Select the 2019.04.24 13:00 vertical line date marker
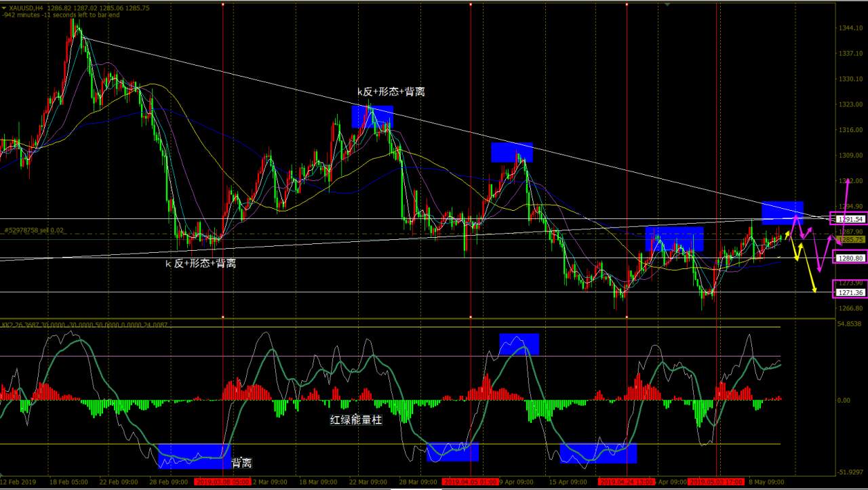The image size is (868, 490). pos(627,482)
